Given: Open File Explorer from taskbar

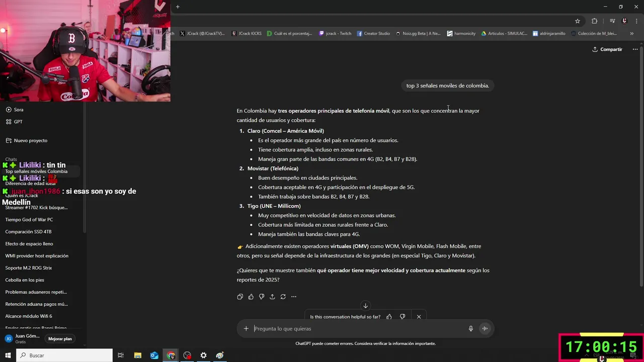Looking at the screenshot, I should [138, 355].
